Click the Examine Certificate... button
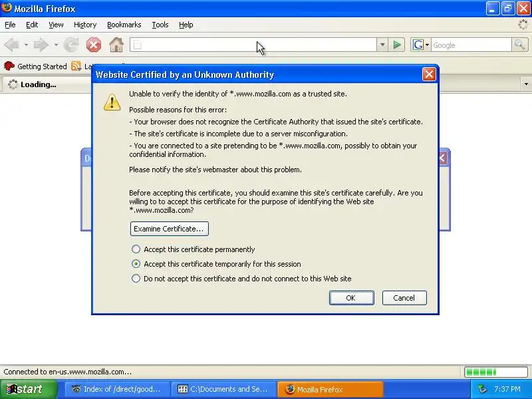 (170, 229)
